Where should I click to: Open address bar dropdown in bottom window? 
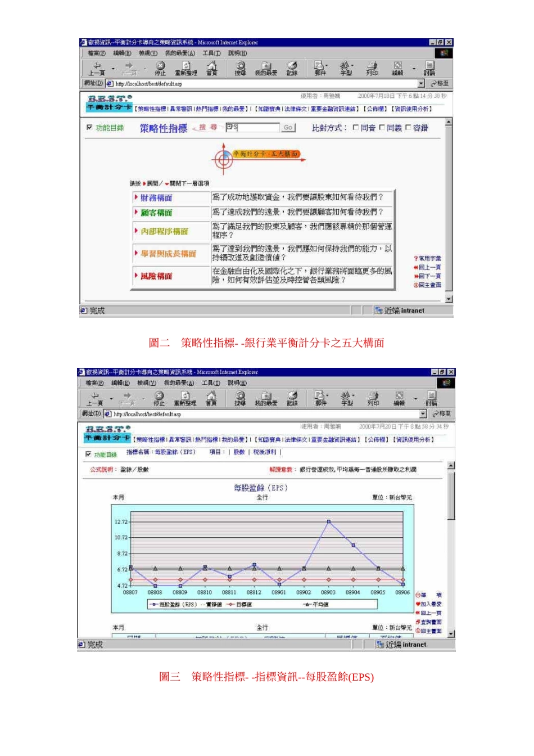(x=423, y=414)
